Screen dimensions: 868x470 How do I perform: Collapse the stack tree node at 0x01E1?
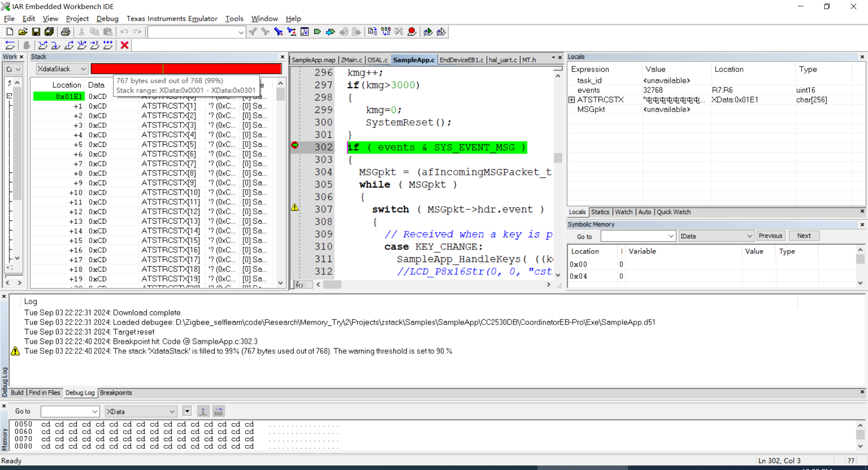(x=9, y=96)
